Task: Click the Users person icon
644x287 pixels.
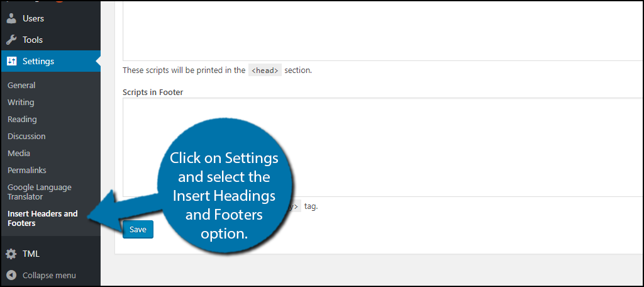Action: click(x=11, y=19)
